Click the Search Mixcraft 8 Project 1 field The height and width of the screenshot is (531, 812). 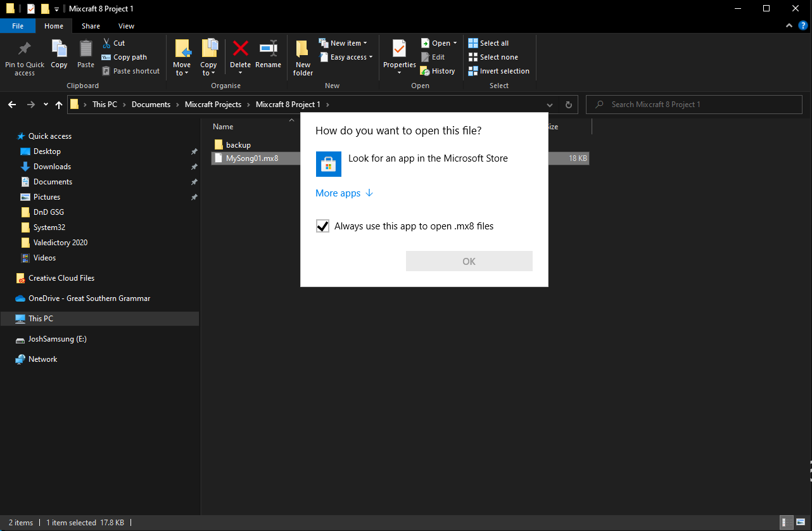694,105
